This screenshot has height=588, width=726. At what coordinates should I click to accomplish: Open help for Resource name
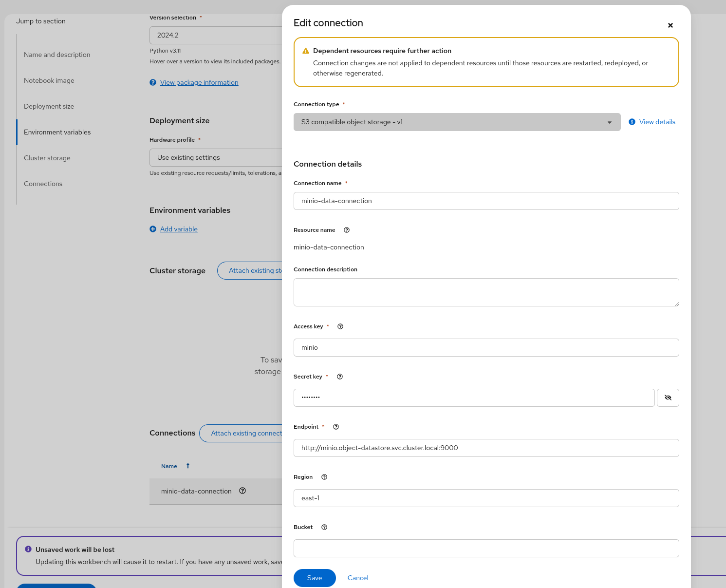pyautogui.click(x=347, y=230)
